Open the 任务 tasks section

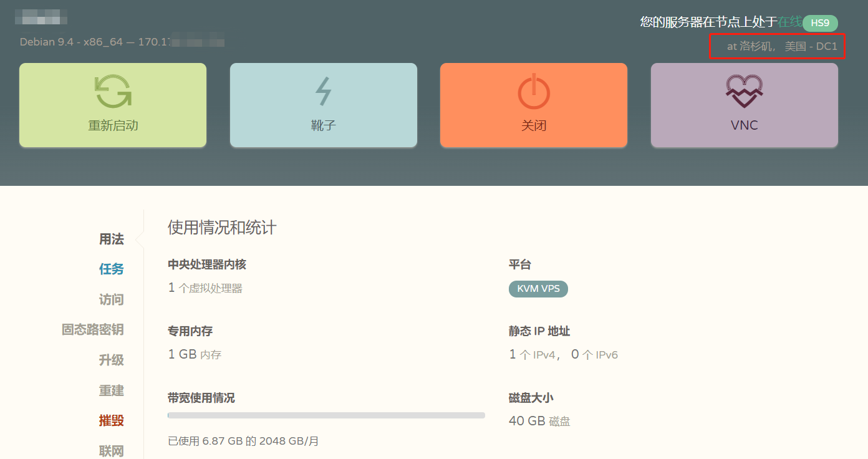tap(111, 269)
